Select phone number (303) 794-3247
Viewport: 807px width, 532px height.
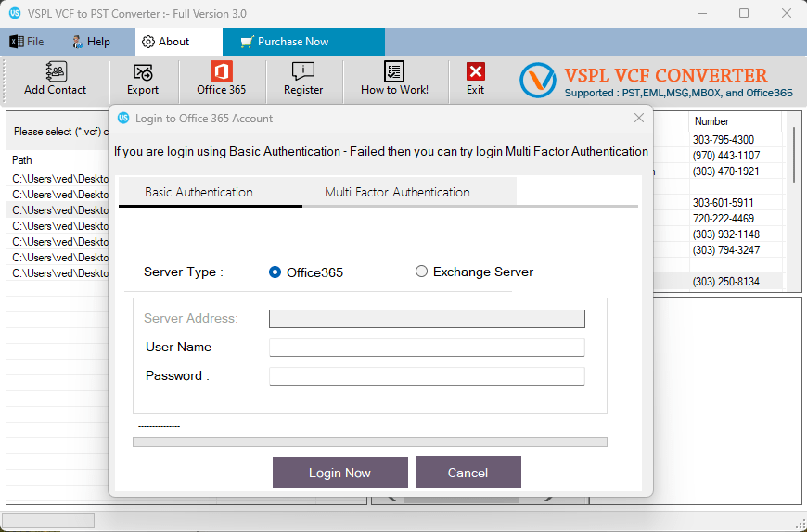725,250
